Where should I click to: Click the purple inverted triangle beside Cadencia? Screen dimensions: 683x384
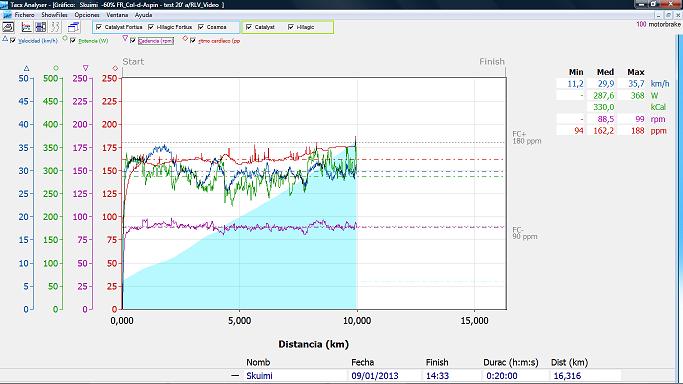125,39
